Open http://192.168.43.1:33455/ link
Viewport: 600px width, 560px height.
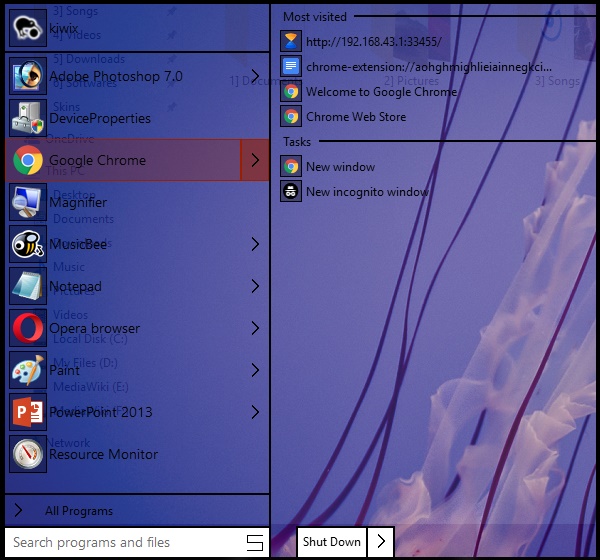point(373,41)
